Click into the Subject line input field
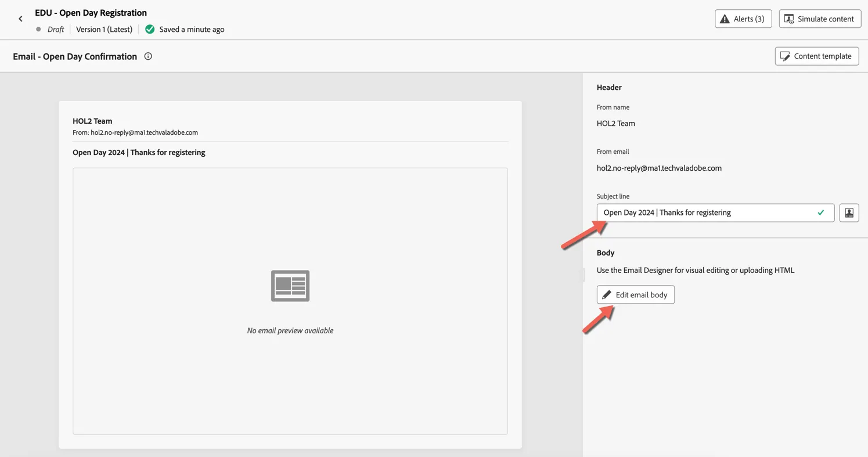The image size is (868, 457). pos(715,213)
